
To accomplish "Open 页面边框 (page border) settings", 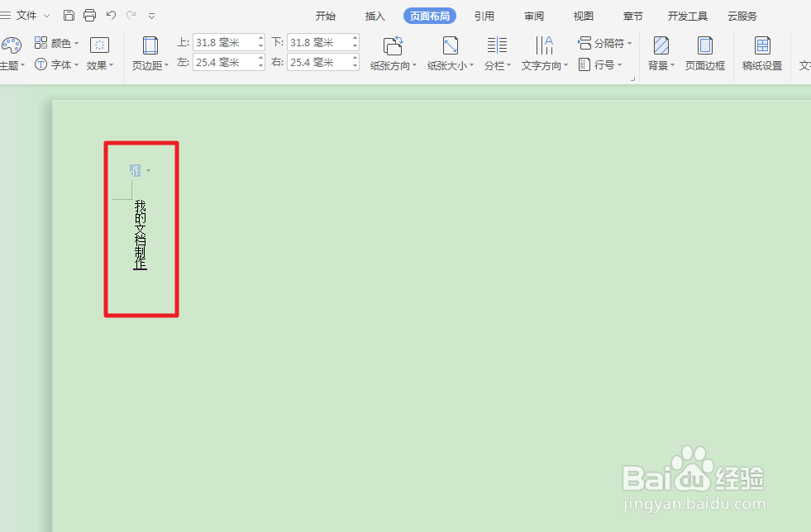I will click(x=704, y=52).
